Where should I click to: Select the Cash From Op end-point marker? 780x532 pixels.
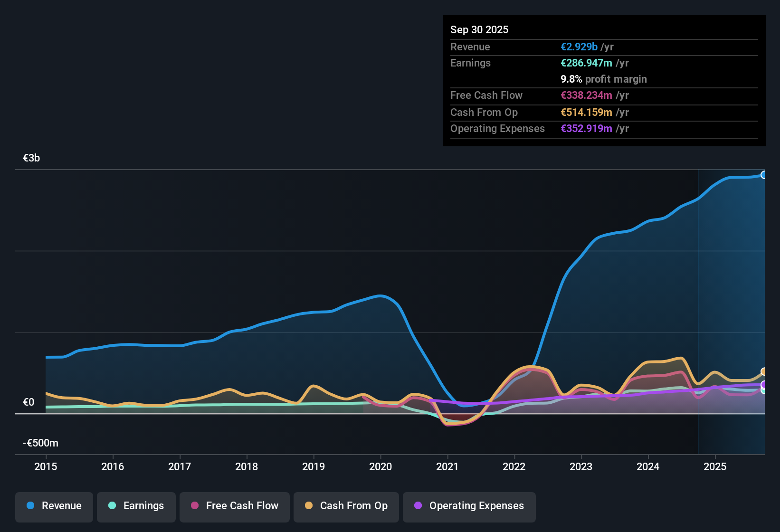(763, 371)
